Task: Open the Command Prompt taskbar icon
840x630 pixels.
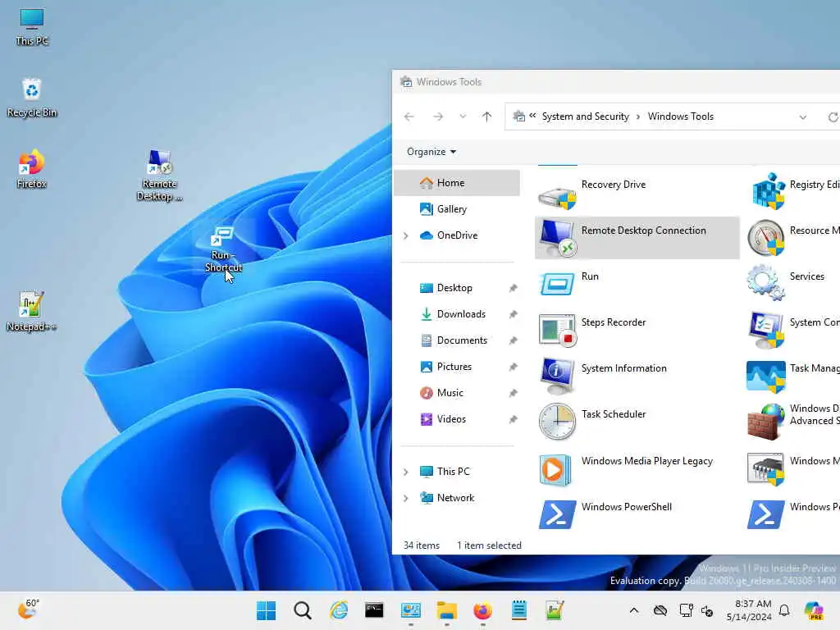Action: 374,610
